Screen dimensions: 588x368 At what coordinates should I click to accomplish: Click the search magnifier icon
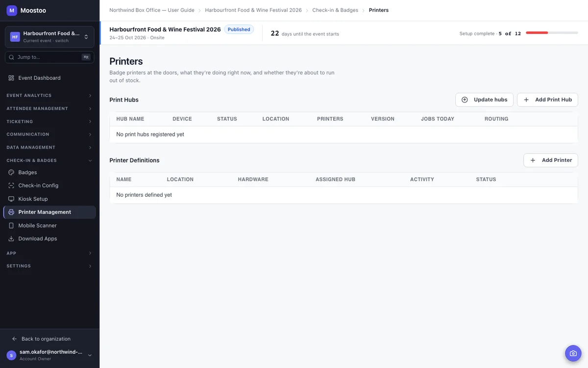(x=11, y=57)
